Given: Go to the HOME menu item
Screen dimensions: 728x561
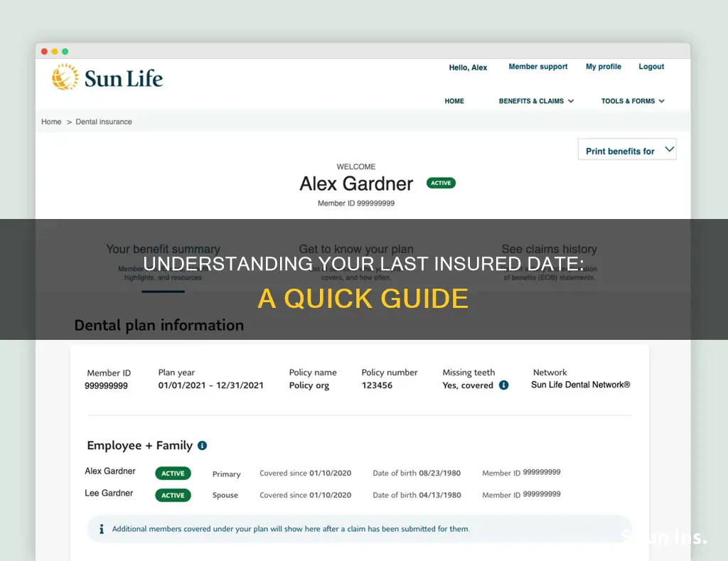Looking at the screenshot, I should pyautogui.click(x=454, y=101).
